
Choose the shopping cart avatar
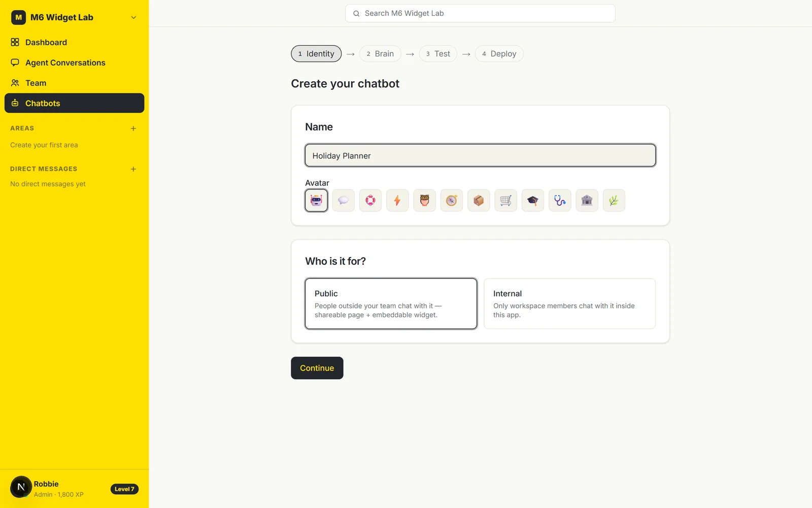click(506, 200)
